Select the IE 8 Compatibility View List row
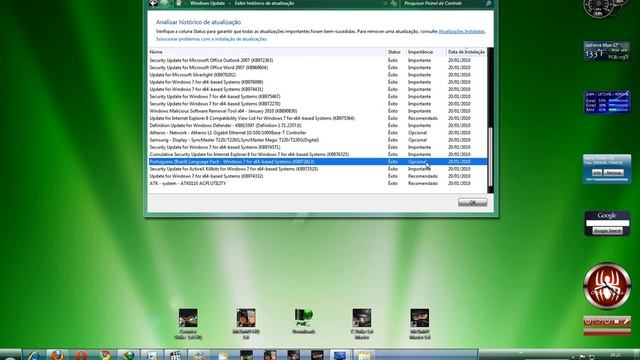Screen dimensions: 640x360 tap(318, 118)
